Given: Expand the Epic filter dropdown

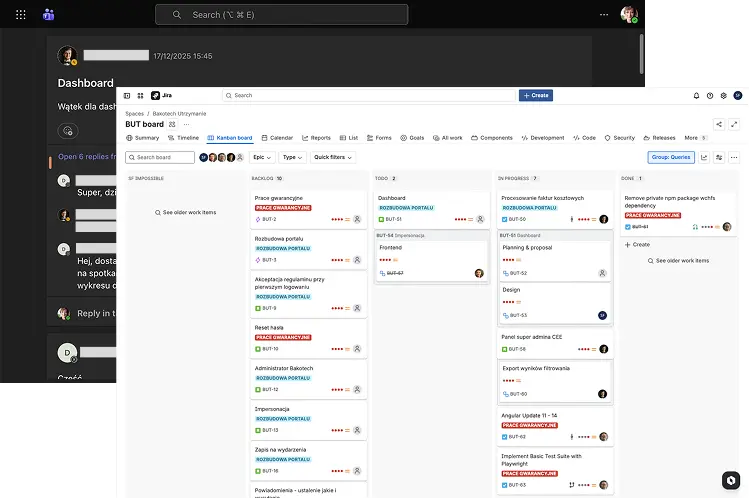Looking at the screenshot, I should coord(263,157).
